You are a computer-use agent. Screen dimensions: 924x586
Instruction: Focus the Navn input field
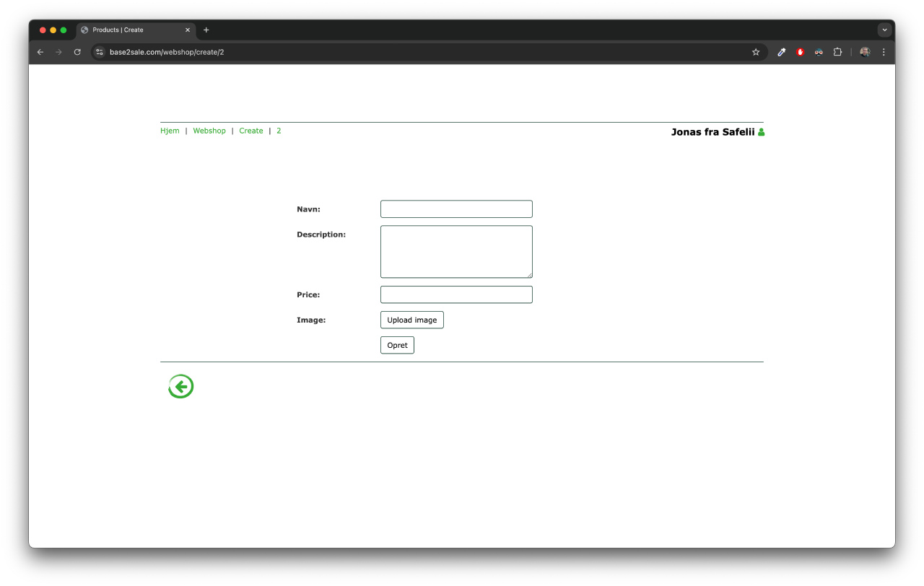[x=456, y=209]
